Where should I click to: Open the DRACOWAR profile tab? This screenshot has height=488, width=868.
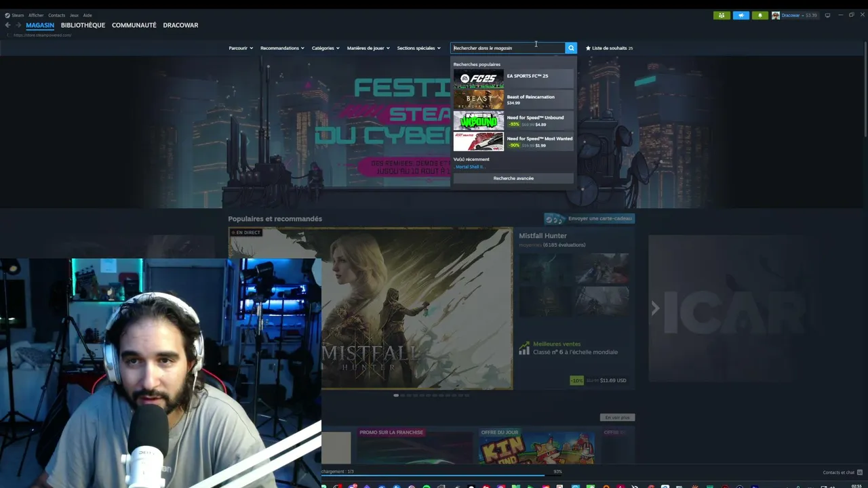click(180, 25)
